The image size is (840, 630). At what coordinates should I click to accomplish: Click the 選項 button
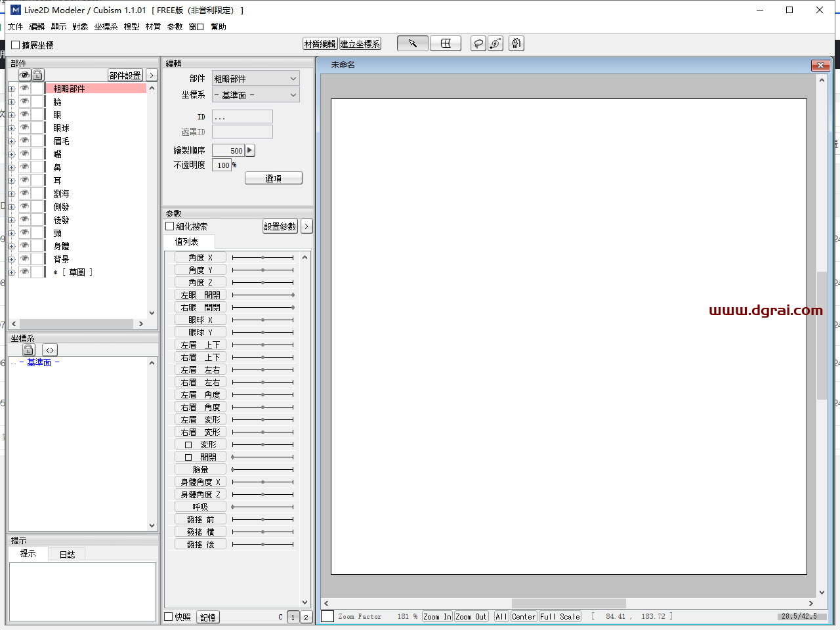(x=274, y=178)
